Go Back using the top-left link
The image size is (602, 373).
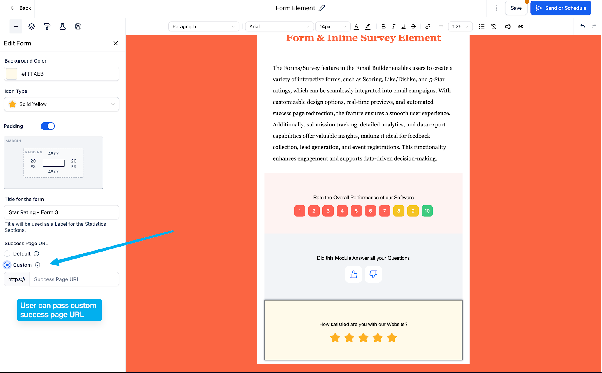pos(21,8)
